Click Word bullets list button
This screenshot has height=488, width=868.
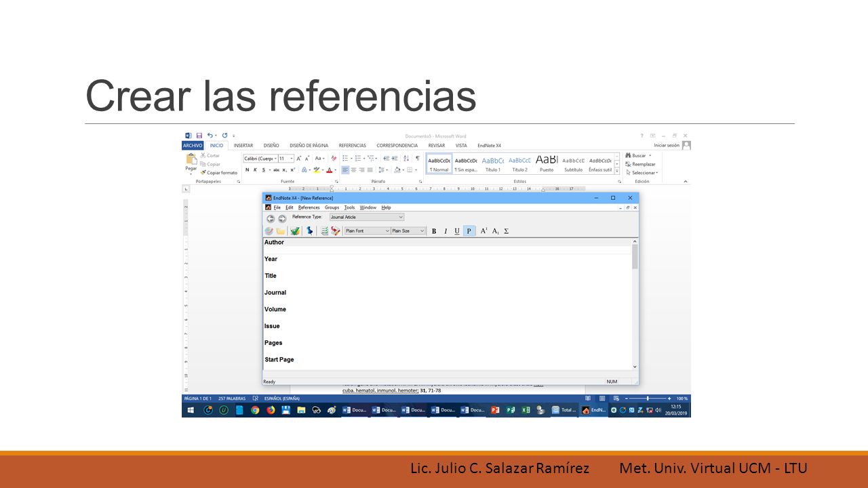pyautogui.click(x=345, y=159)
